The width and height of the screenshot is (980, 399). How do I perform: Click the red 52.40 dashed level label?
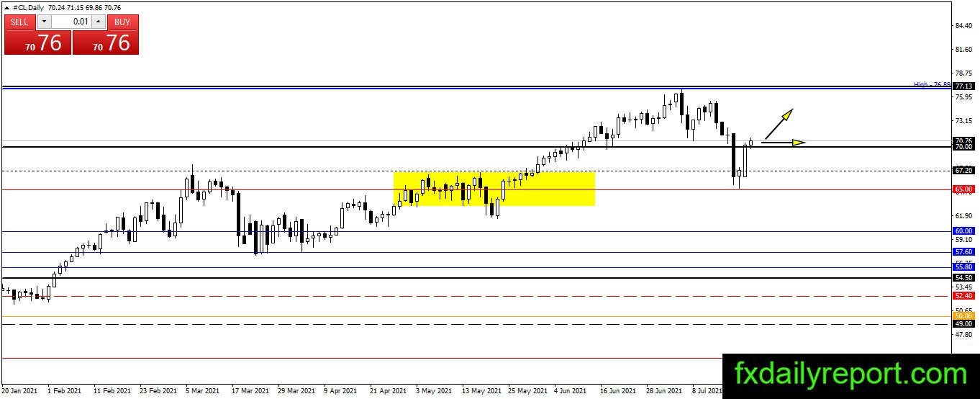[x=963, y=295]
